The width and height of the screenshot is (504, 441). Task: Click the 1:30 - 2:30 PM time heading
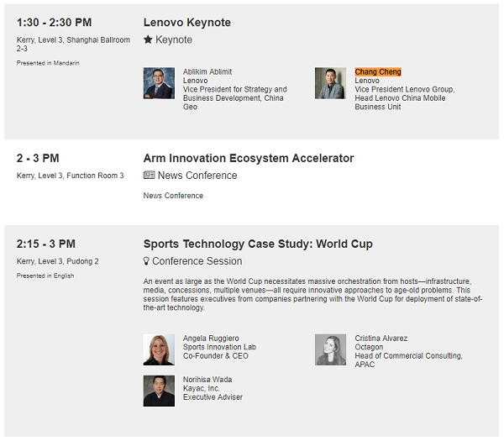(x=54, y=23)
